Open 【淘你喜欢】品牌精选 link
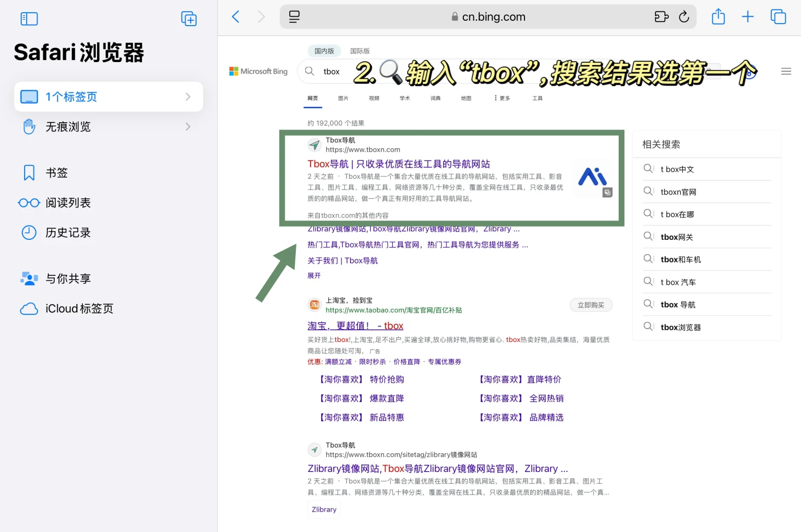Viewport: 801px width, 532px height. 521,417
